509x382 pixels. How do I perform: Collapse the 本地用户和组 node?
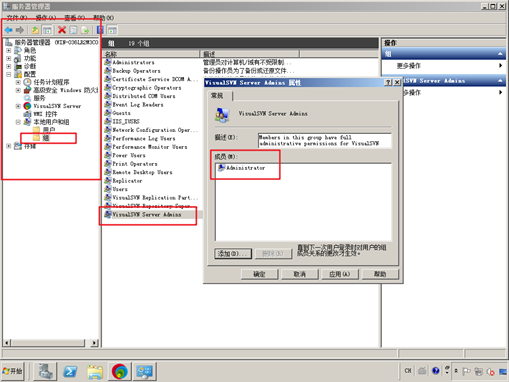18,122
